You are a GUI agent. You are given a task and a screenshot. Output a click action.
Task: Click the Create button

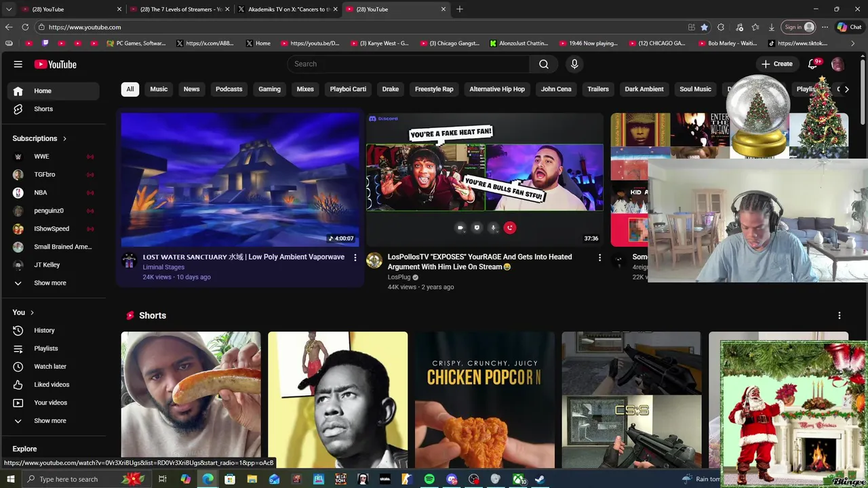pos(776,64)
